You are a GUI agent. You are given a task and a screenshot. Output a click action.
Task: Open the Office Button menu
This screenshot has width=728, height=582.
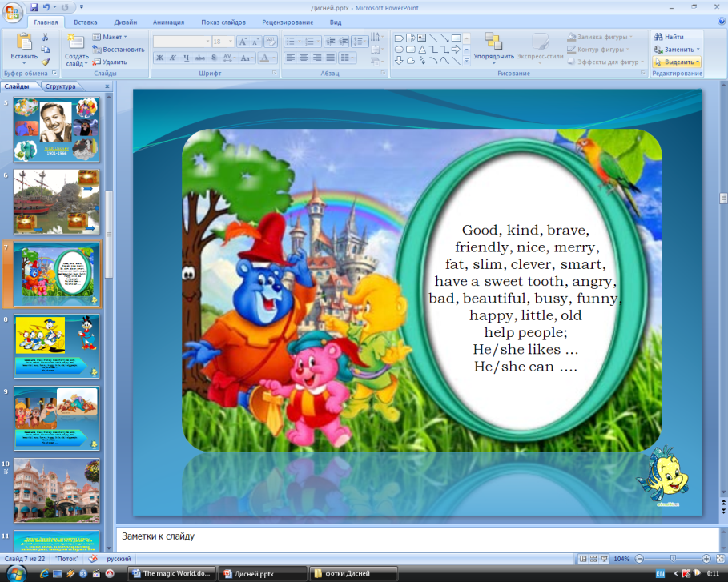coord(13,12)
